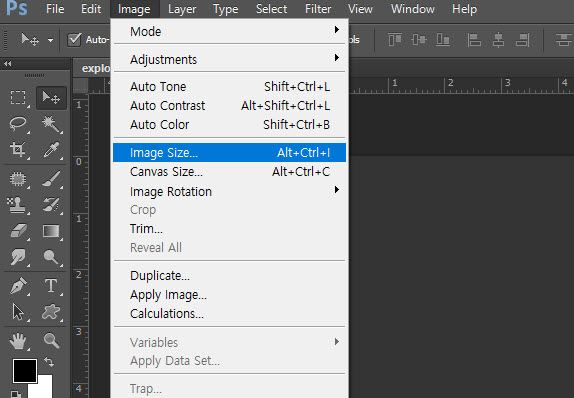Open the Layer menu
574x398 pixels.
(x=182, y=9)
